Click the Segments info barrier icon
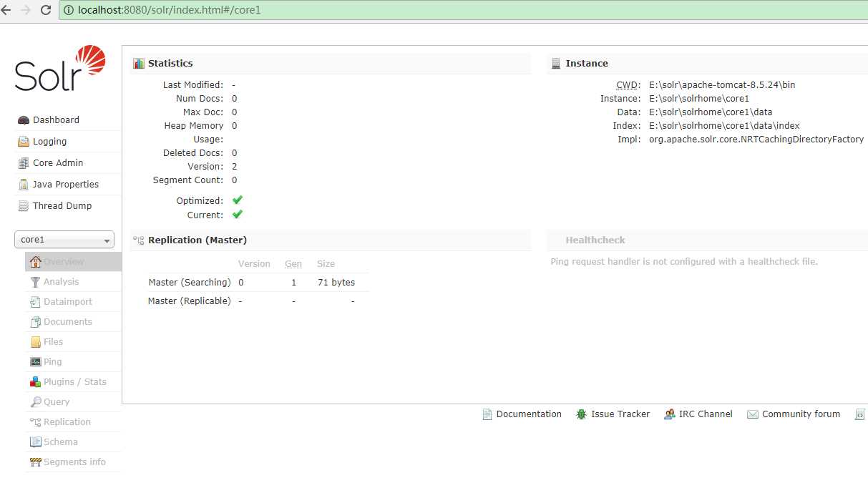This screenshot has width=868, height=488. pyautogui.click(x=35, y=462)
